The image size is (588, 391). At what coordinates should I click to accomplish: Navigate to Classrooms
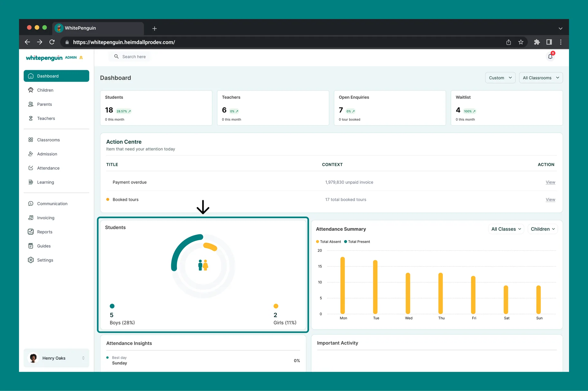pyautogui.click(x=48, y=140)
